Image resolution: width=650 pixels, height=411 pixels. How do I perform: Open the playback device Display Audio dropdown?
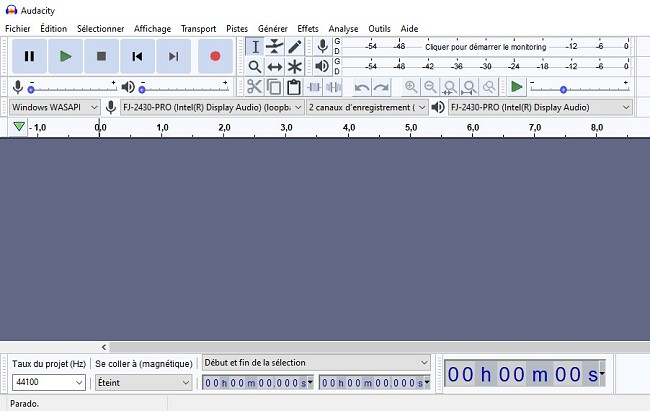click(540, 107)
